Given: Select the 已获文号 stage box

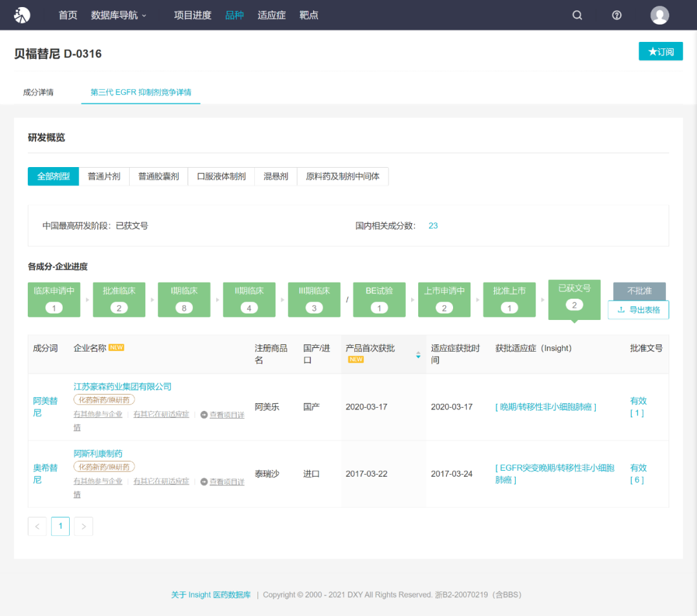Looking at the screenshot, I should click(574, 299).
